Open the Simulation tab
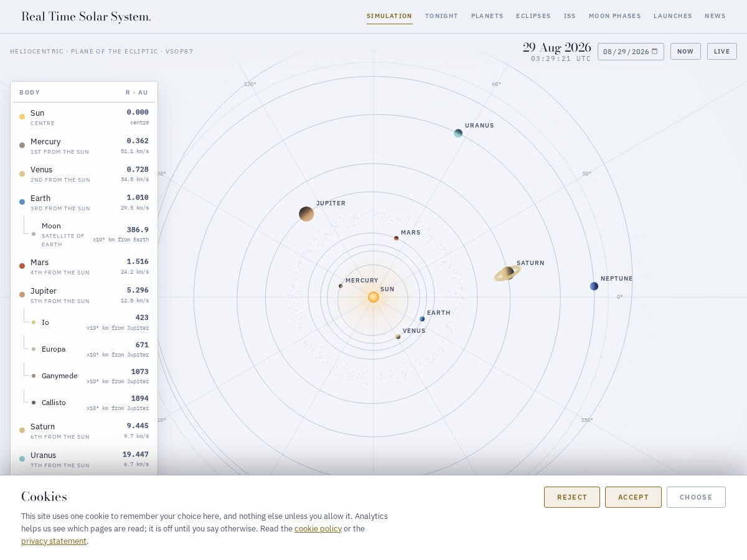747x560 pixels. click(389, 16)
